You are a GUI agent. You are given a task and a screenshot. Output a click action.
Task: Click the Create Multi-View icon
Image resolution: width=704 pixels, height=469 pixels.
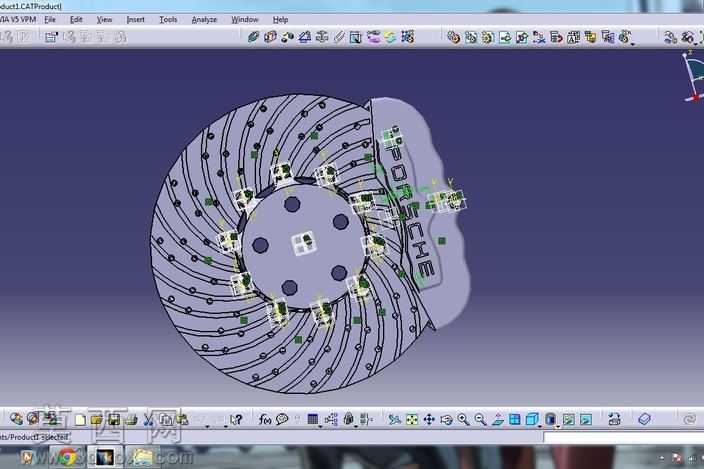coord(515,419)
